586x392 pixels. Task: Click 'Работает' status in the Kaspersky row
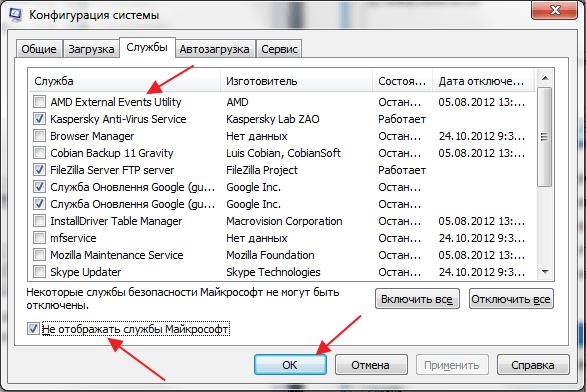402,119
